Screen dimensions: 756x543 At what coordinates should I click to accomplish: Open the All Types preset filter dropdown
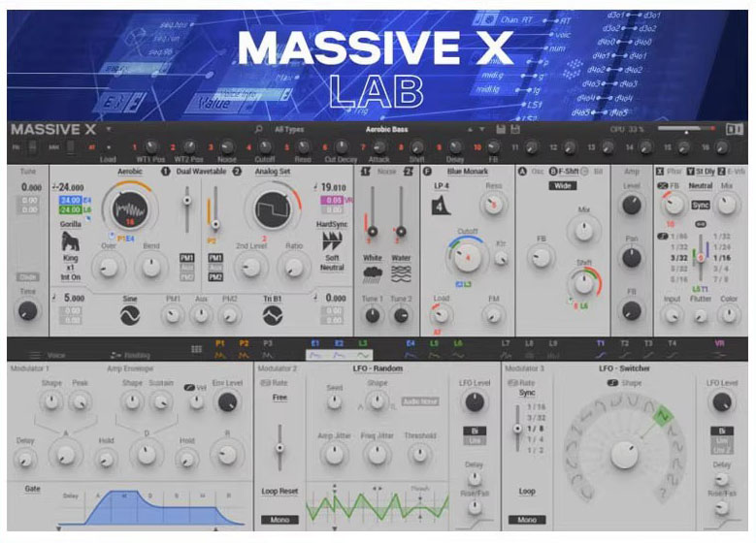tap(289, 129)
